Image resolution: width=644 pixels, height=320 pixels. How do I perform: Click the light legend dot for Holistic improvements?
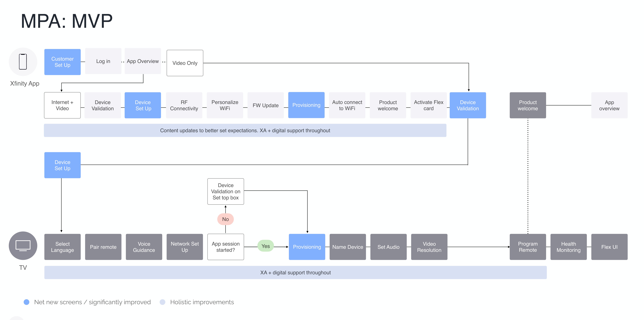tap(162, 302)
